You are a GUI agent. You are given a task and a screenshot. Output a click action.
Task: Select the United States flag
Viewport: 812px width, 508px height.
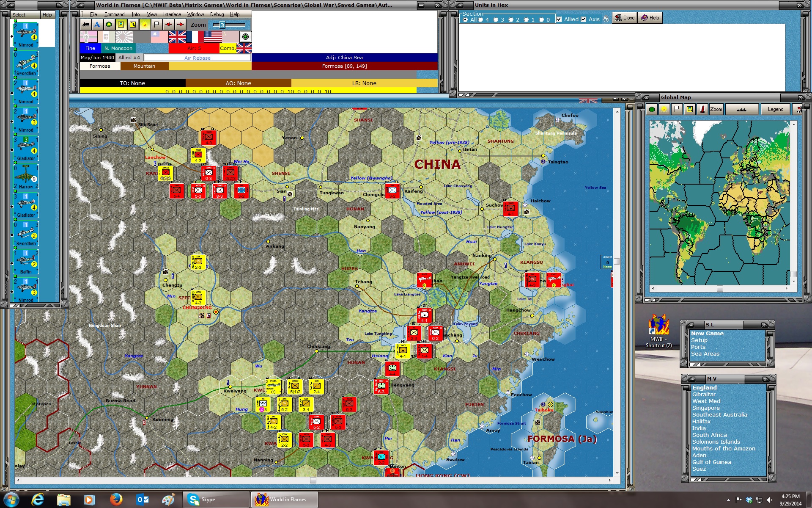213,37
